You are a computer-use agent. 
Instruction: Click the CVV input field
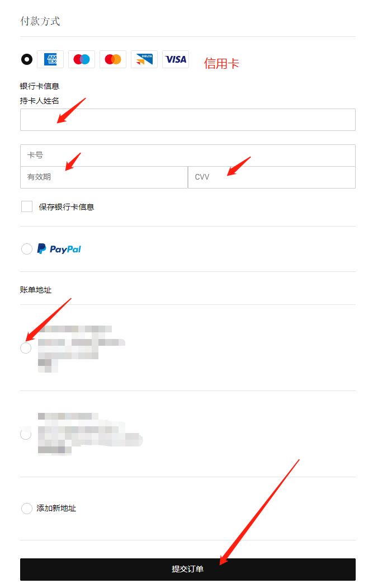click(272, 177)
